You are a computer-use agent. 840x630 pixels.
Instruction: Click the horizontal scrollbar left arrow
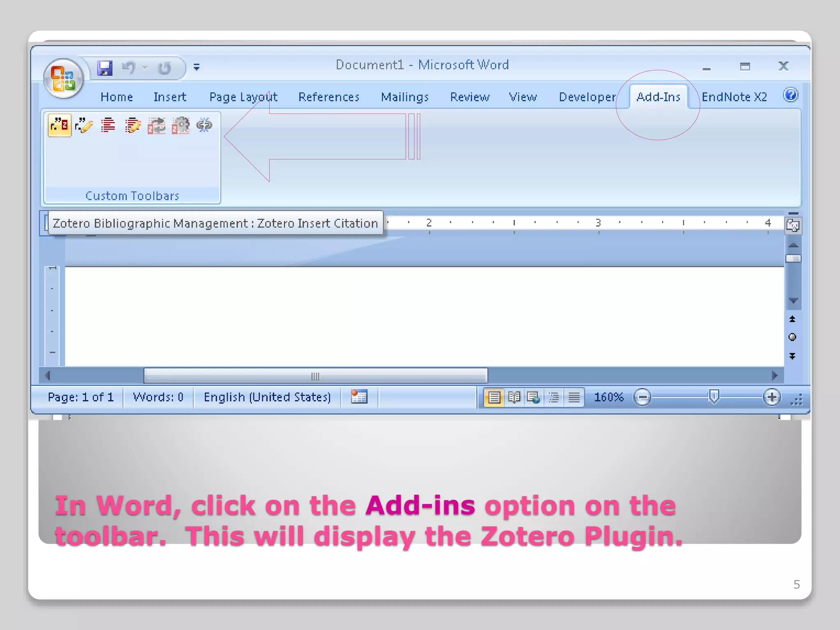pos(48,375)
